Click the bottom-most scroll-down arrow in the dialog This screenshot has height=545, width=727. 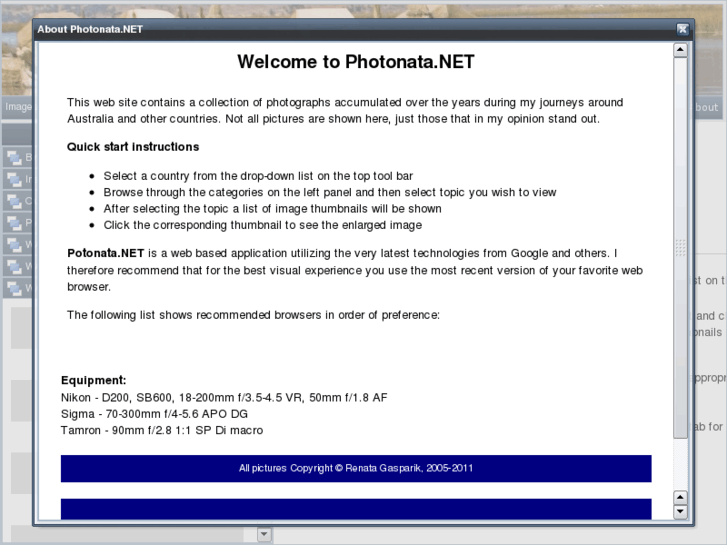tap(681, 512)
